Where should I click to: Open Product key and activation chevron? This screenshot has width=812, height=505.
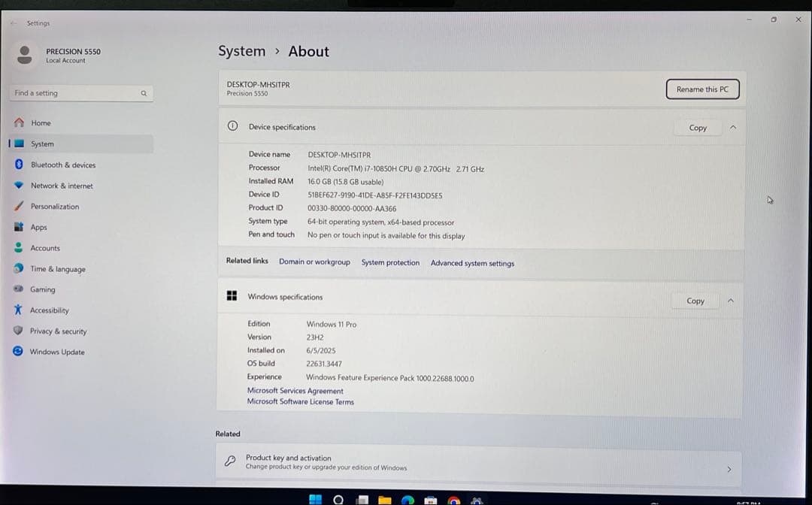[x=729, y=469]
